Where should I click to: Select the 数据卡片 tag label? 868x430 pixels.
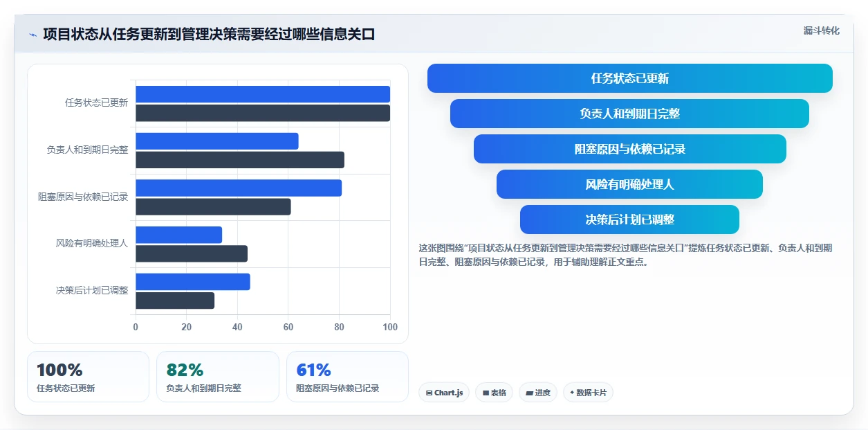591,393
